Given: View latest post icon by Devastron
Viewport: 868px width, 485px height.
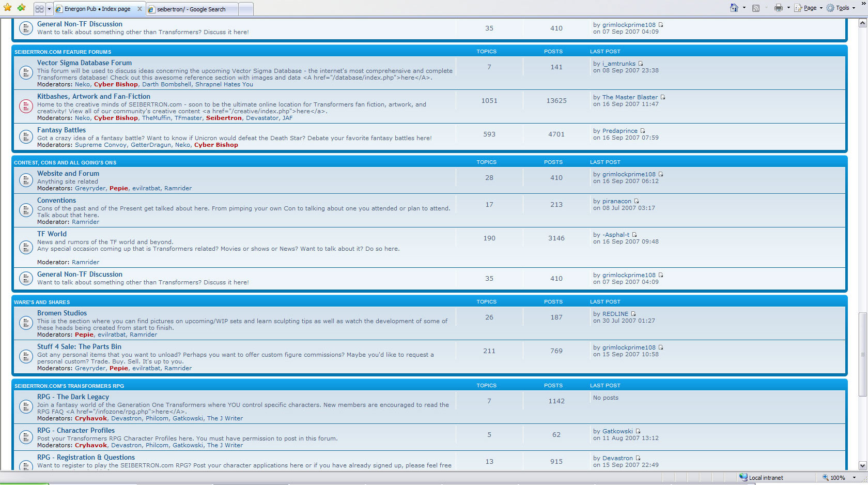Looking at the screenshot, I should pos(638,458).
